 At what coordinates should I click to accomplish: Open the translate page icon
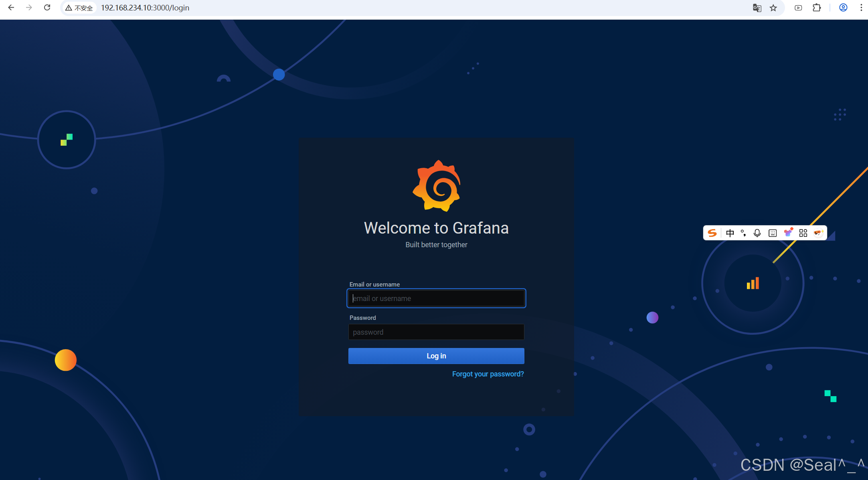point(757,8)
